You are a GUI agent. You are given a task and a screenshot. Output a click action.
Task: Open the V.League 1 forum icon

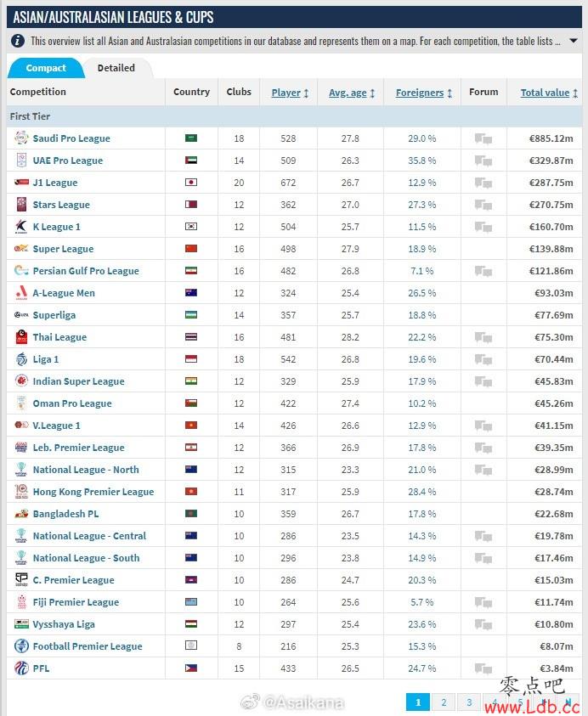(483, 426)
